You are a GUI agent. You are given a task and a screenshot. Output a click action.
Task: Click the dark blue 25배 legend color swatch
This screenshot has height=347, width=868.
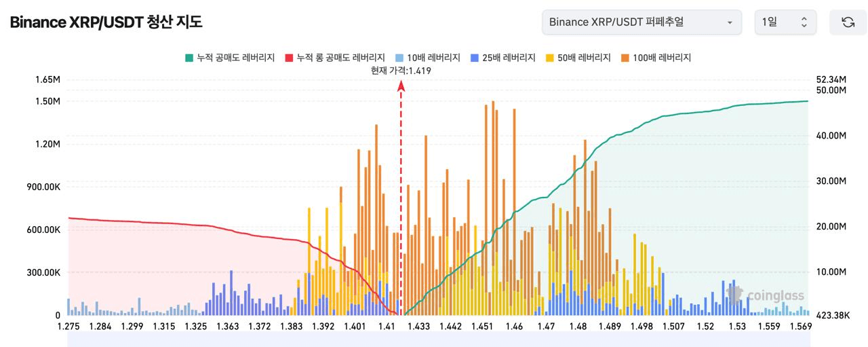click(x=475, y=58)
